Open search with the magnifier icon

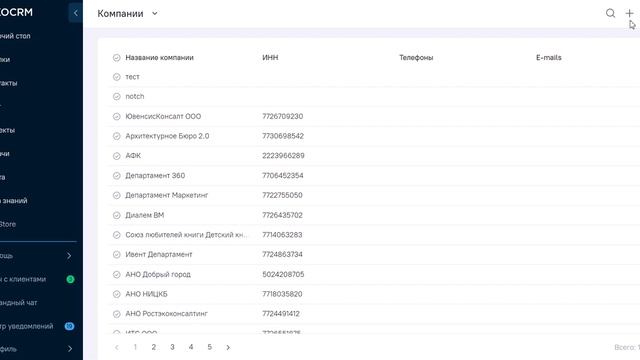pos(610,13)
